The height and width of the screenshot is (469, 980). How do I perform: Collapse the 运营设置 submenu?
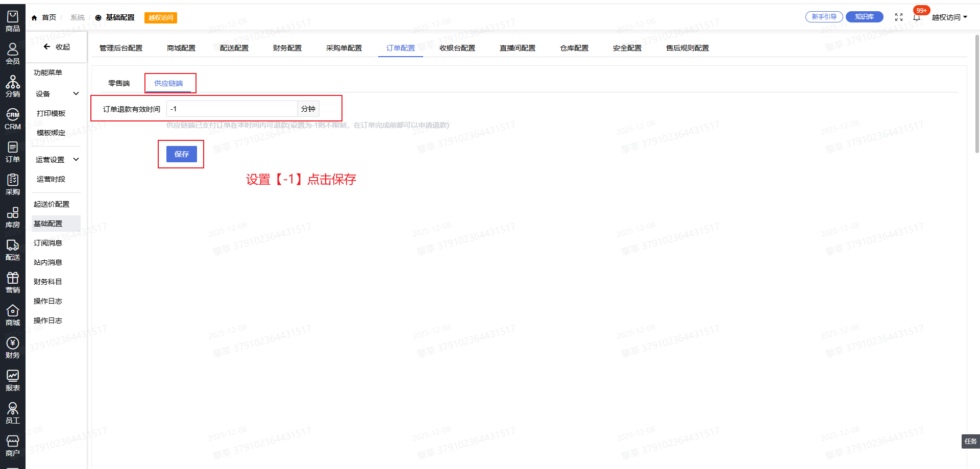(x=57, y=160)
